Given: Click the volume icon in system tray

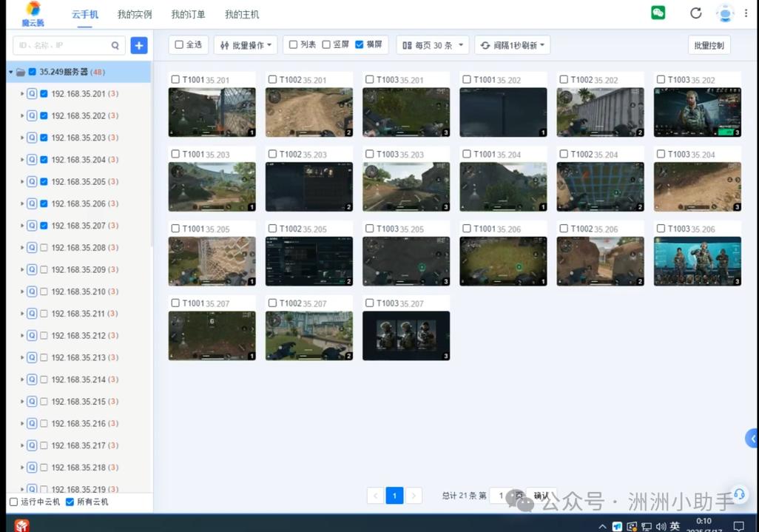Looking at the screenshot, I should [661, 526].
